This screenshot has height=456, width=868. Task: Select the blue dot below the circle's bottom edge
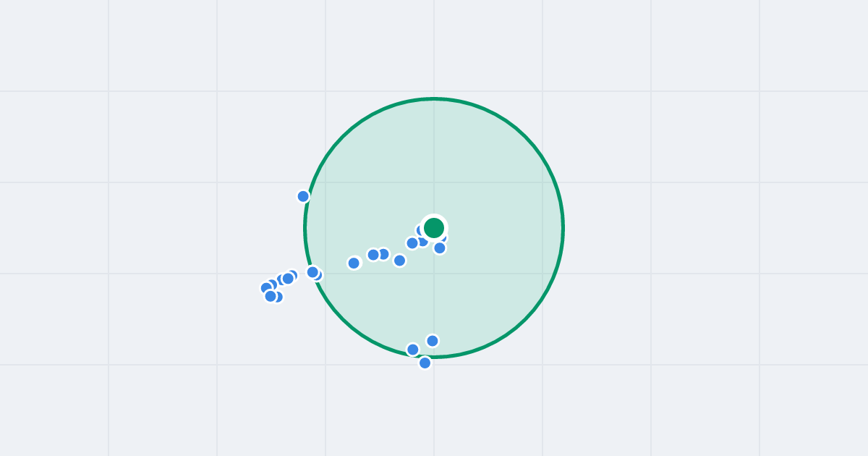[425, 363]
